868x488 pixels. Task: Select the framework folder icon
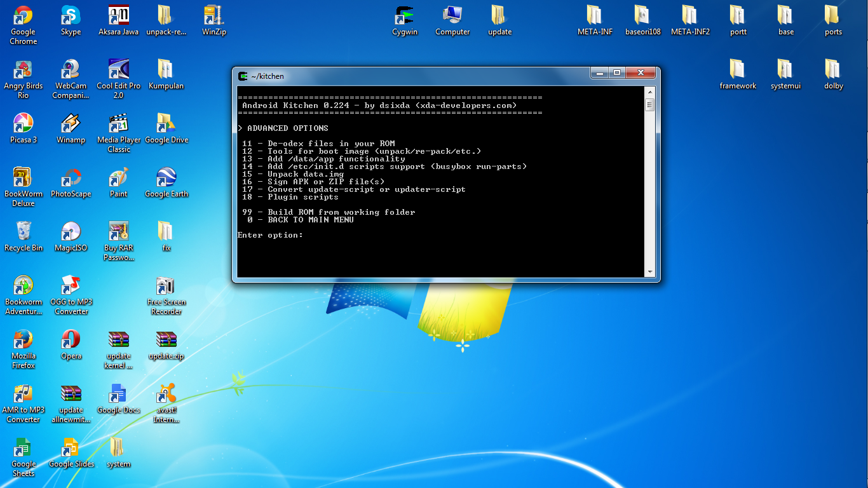738,74
